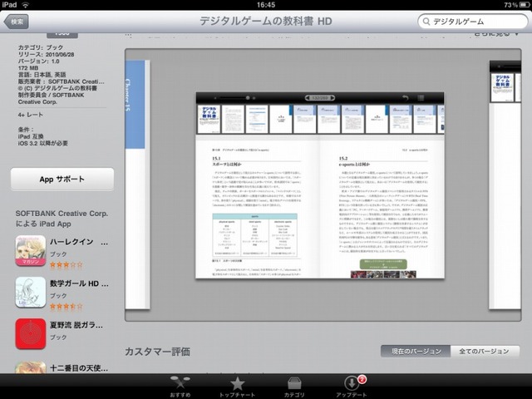Click 販売業者 SOFTBANK Creati... text
This screenshot has height=399, width=532.
(x=61, y=81)
